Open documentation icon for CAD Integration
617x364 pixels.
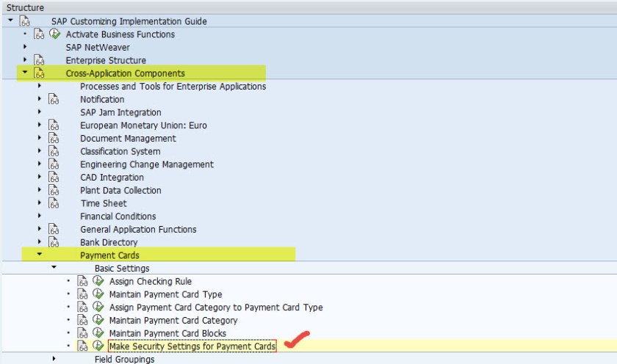point(54,177)
